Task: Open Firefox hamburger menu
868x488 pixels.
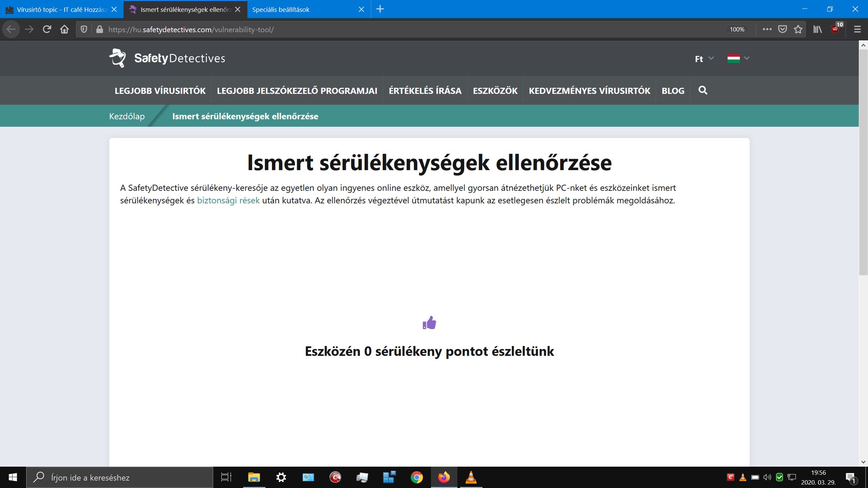Action: coord(858,29)
